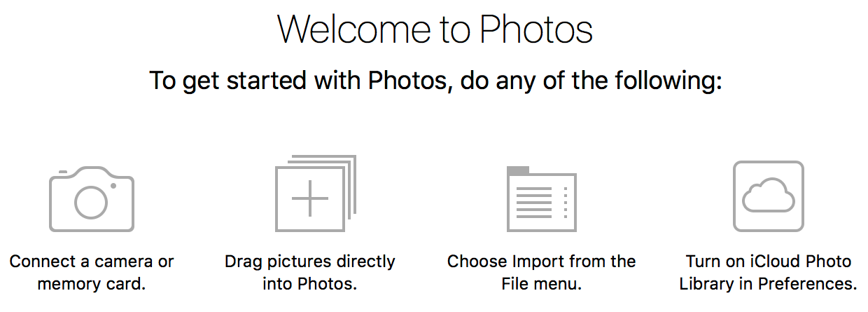868x312 pixels.
Task: Click the "Welcome to Photos" heading
Action: pos(435,29)
